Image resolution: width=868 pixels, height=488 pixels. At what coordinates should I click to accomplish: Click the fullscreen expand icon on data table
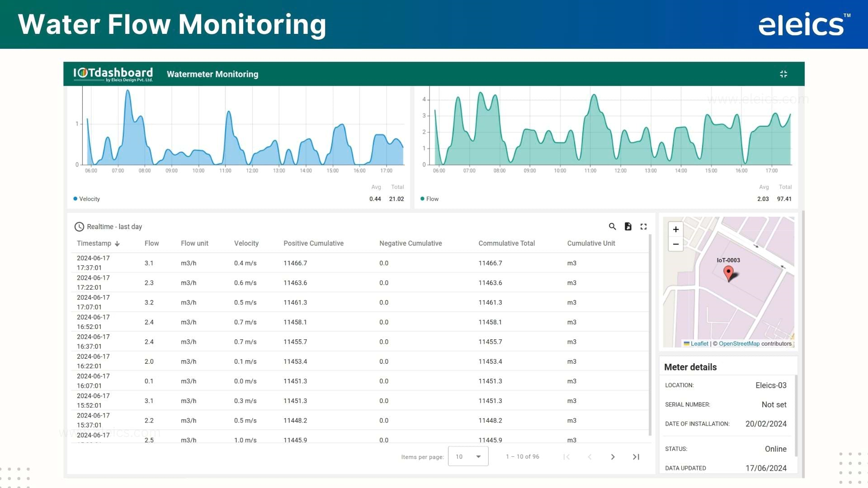643,226
